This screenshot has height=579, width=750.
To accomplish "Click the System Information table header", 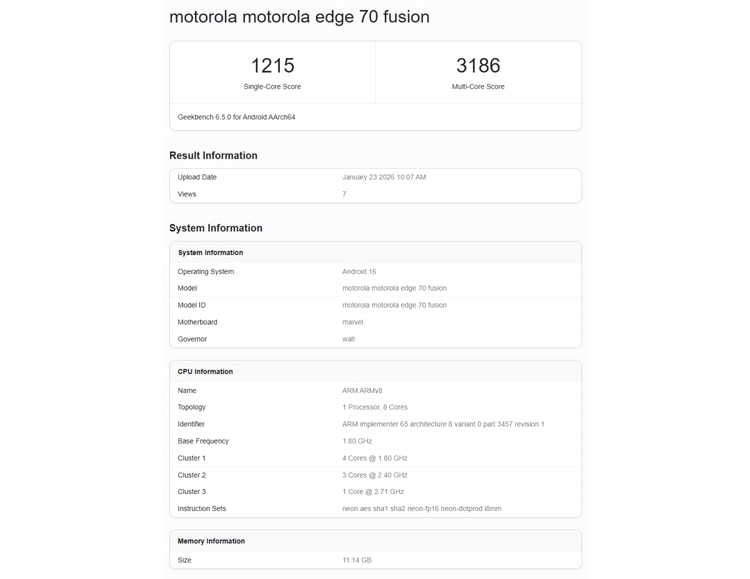I will click(x=210, y=253).
